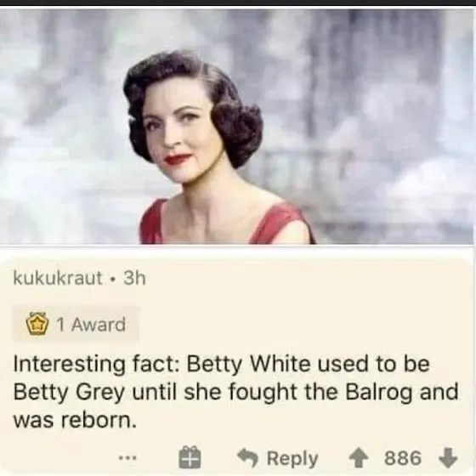Image resolution: width=476 pixels, height=476 pixels.
Task: Downvote the comment with down arrow
Action: [448, 458]
